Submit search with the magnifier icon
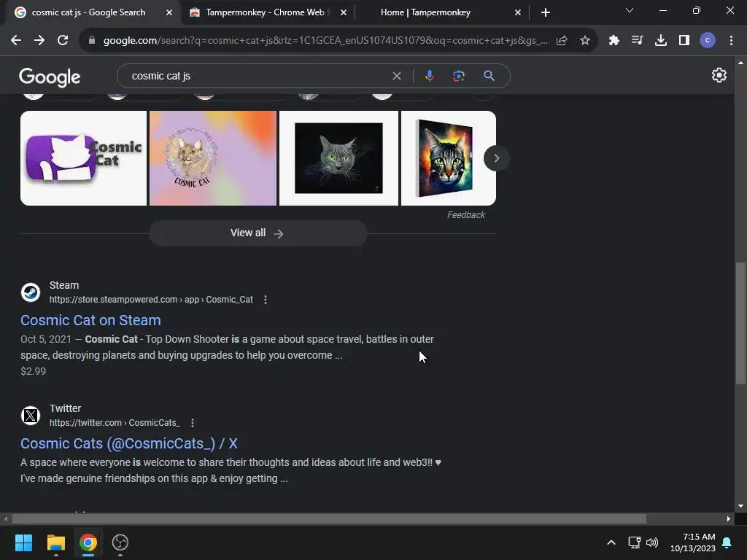The image size is (747, 560). tap(489, 76)
